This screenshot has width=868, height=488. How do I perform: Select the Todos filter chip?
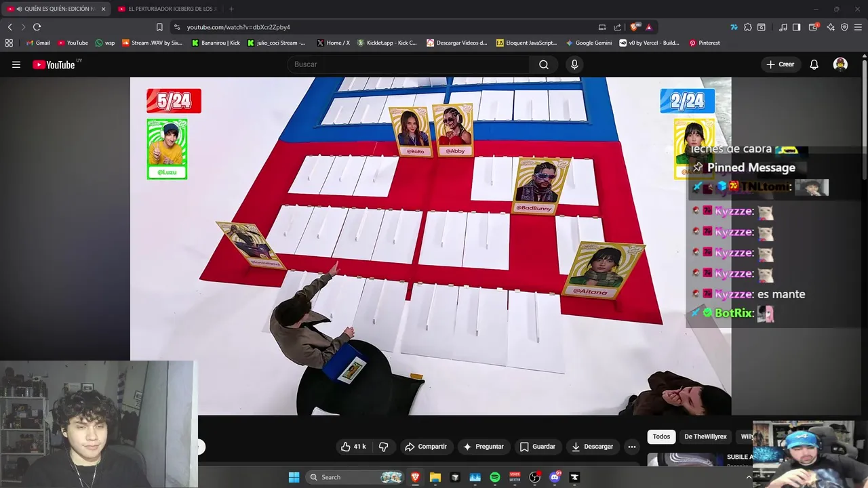(x=661, y=436)
